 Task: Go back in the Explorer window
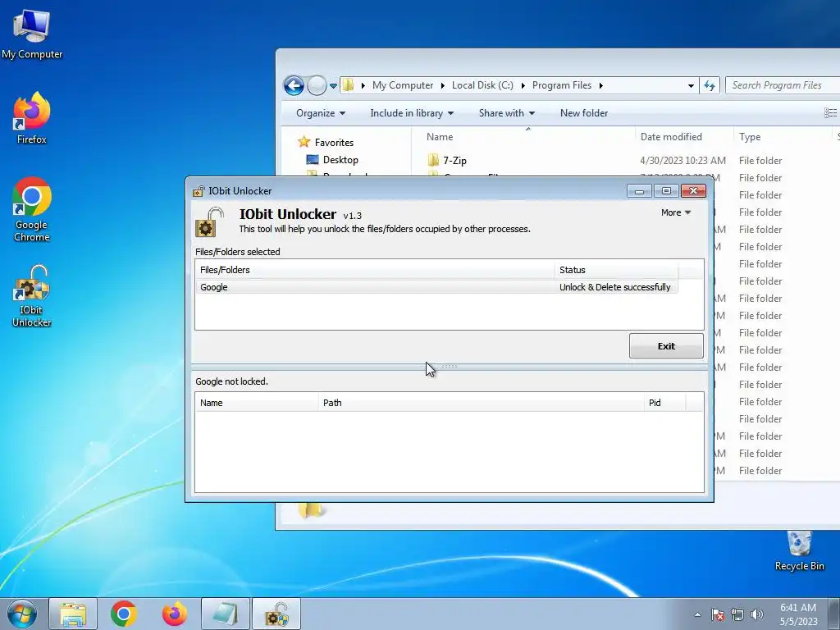294,85
